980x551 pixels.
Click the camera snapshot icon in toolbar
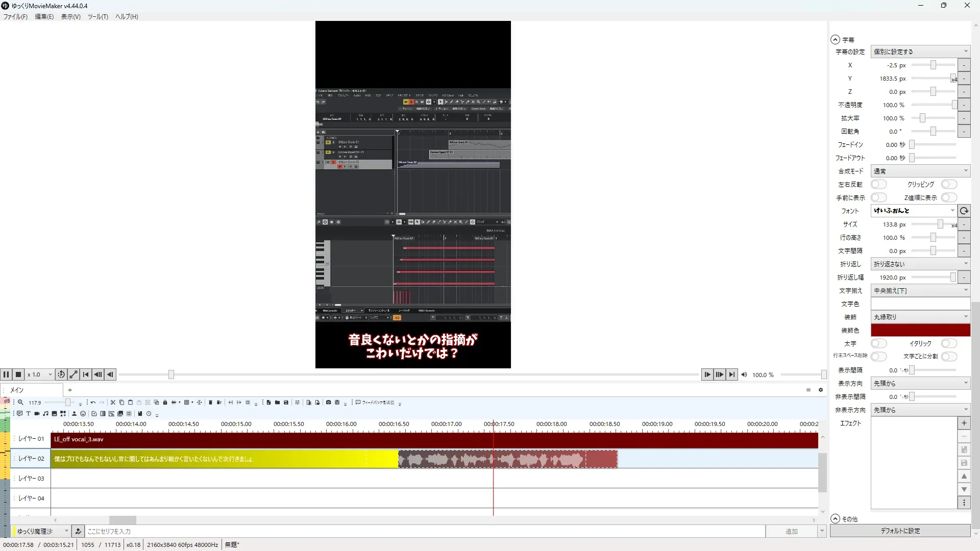pyautogui.click(x=328, y=403)
